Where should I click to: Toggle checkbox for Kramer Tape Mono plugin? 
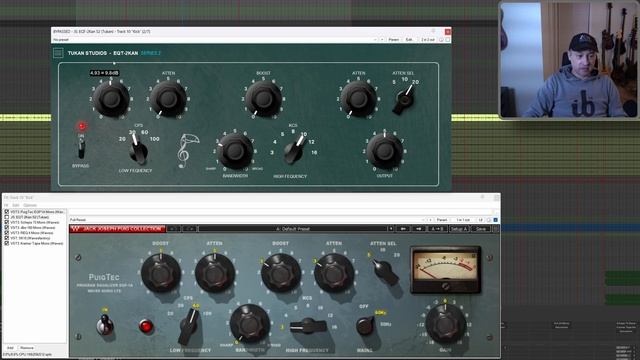click(7, 243)
